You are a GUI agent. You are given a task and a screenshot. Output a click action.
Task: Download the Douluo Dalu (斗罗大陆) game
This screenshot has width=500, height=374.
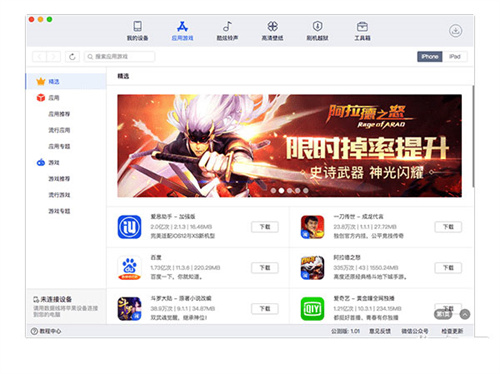(265, 309)
